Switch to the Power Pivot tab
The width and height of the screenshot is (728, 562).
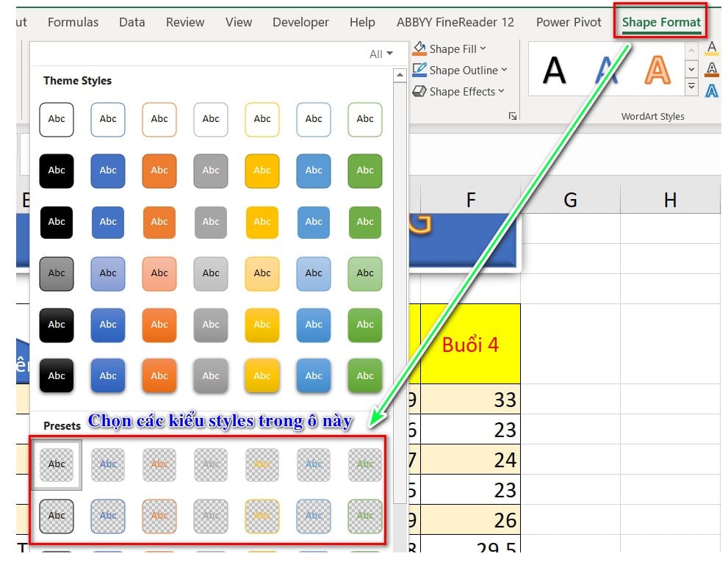[569, 22]
